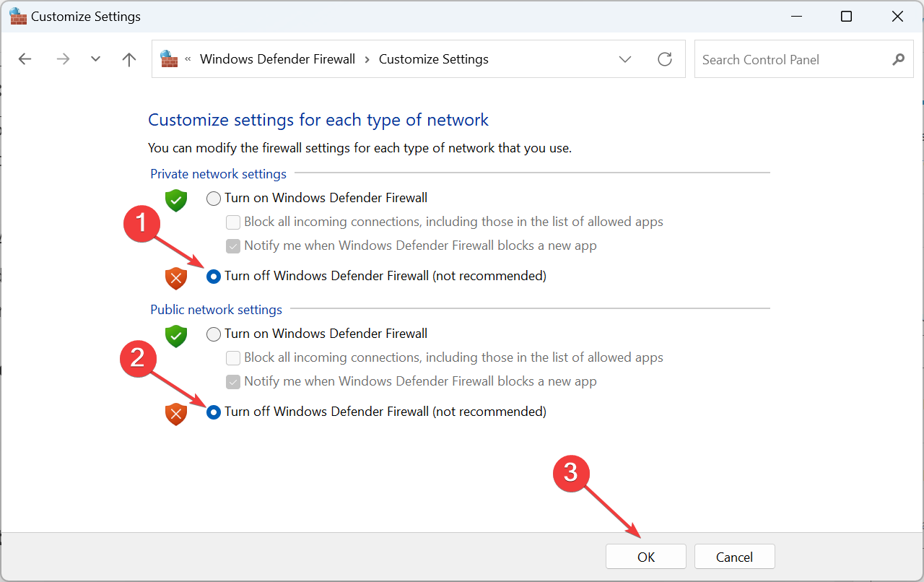This screenshot has height=582, width=924.
Task: Select Turn off firewall for public network
Action: tap(214, 412)
